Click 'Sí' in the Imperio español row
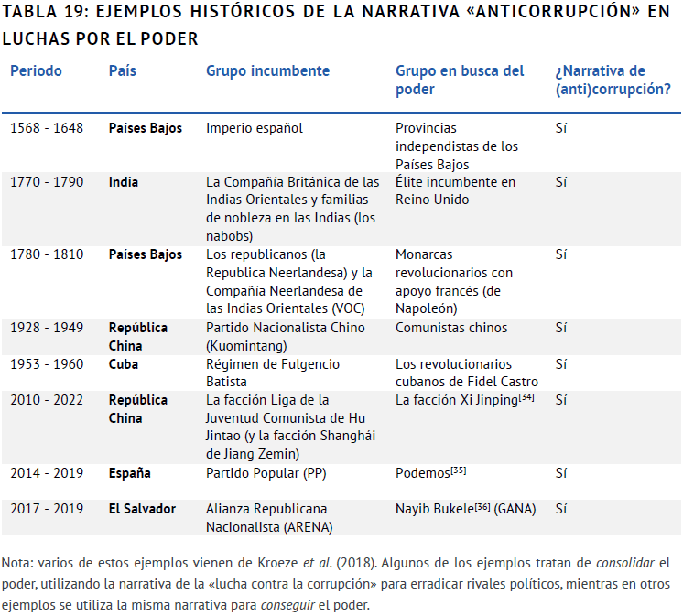The image size is (683, 616). pos(561,128)
